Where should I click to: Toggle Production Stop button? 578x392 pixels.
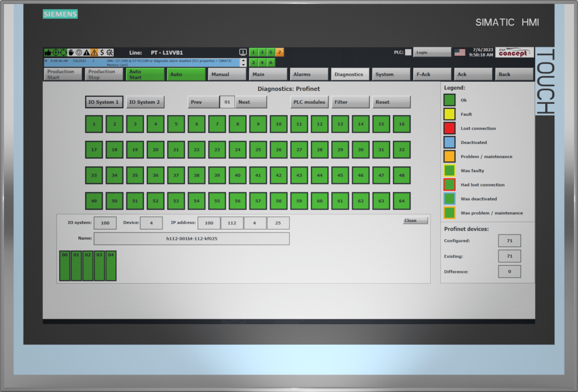104,74
